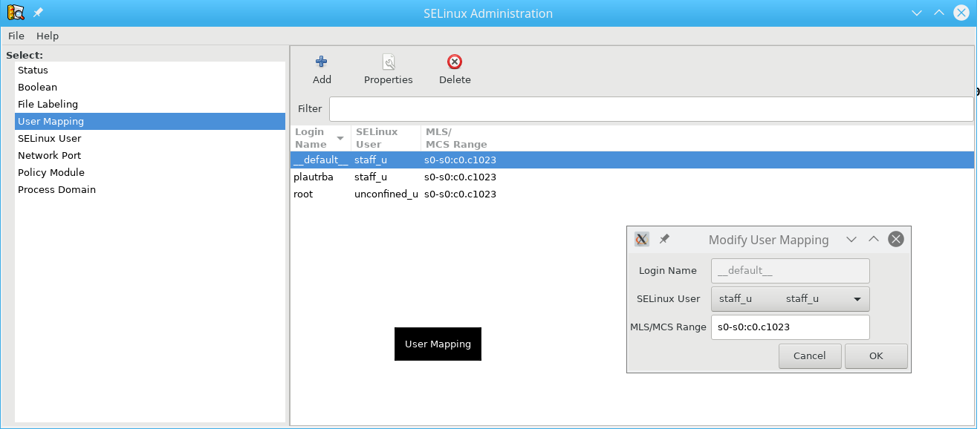Select the __default__ login row
Screen dimensions: 980x429
pos(632,160)
